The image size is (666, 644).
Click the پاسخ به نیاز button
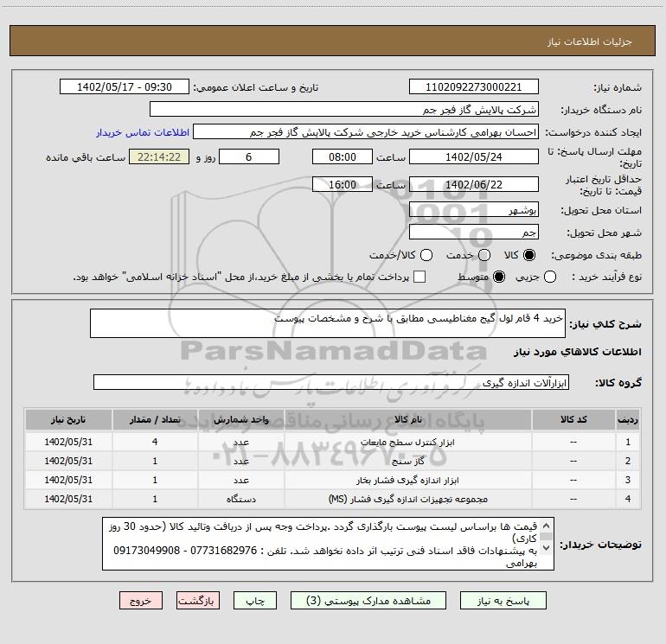pos(503,601)
